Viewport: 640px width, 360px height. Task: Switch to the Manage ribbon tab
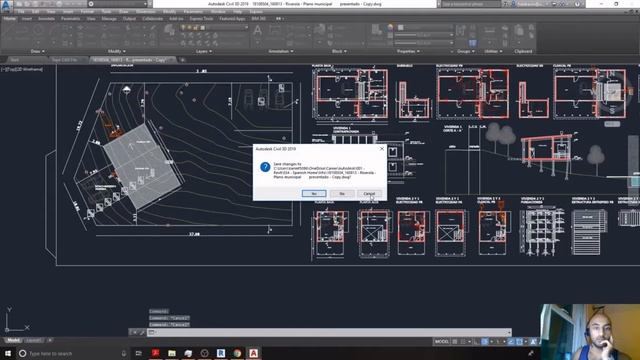point(109,19)
